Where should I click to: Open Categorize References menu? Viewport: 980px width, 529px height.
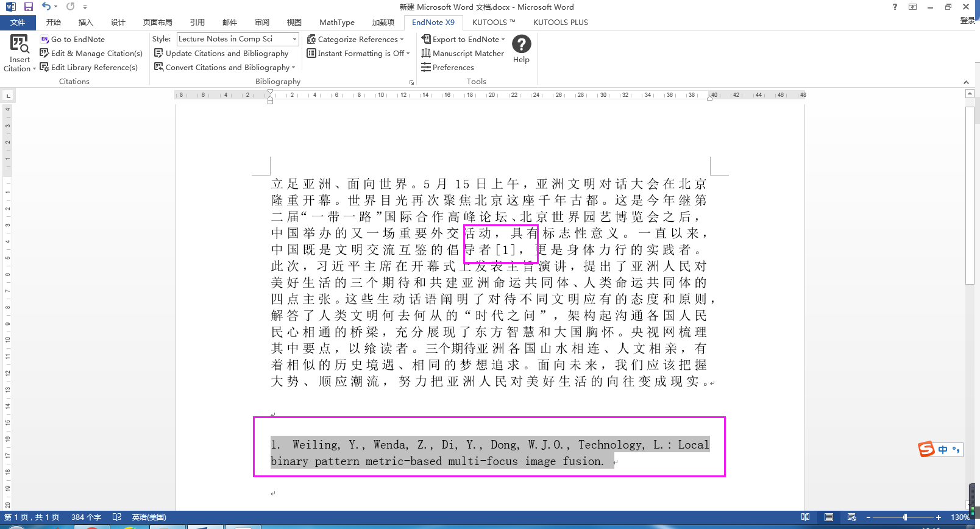(x=355, y=39)
